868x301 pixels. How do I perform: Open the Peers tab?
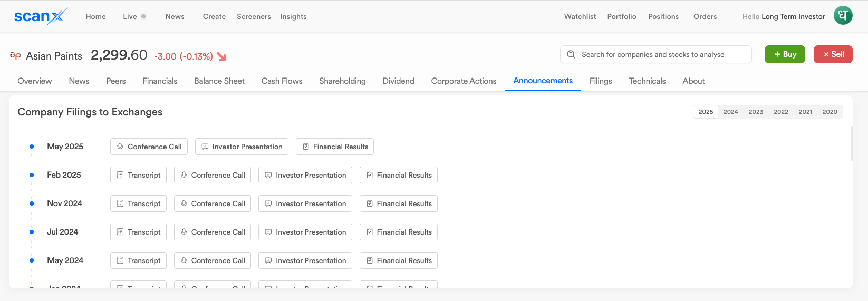(115, 81)
